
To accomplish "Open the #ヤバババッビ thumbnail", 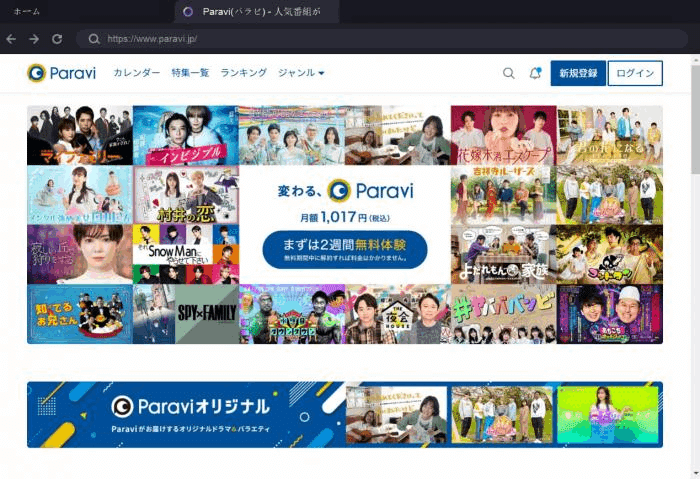I will click(504, 314).
